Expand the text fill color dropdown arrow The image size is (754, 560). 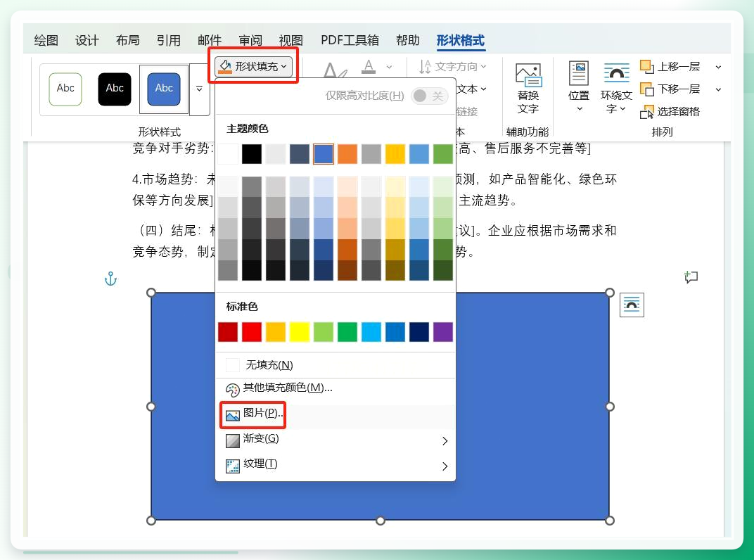pos(389,67)
